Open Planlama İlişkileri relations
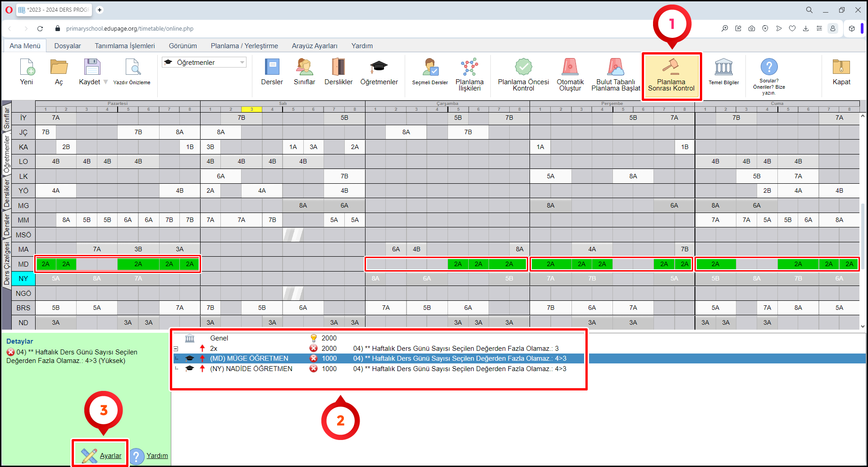Screen dimensions: 868x467 pos(470,74)
